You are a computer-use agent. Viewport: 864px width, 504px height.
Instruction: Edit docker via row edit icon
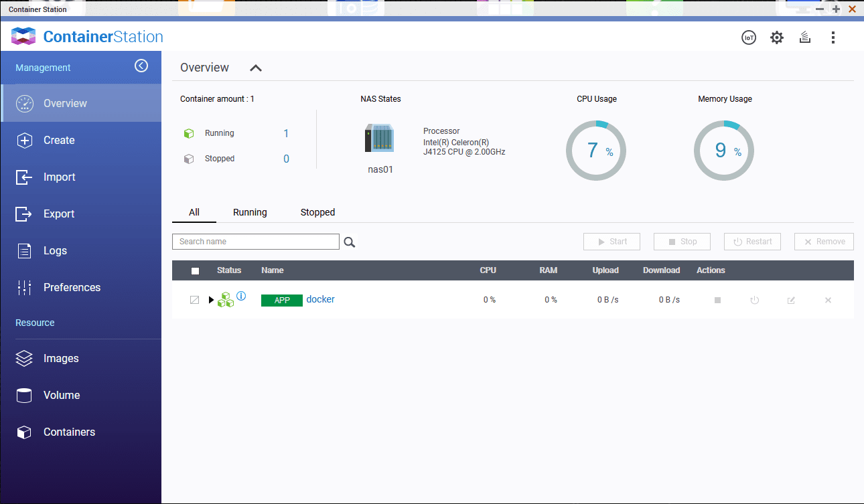pos(791,301)
